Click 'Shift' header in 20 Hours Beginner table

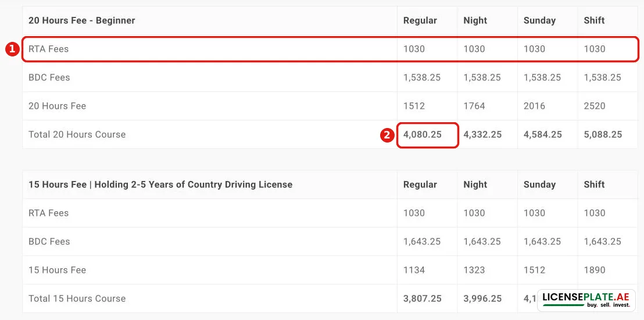[594, 20]
